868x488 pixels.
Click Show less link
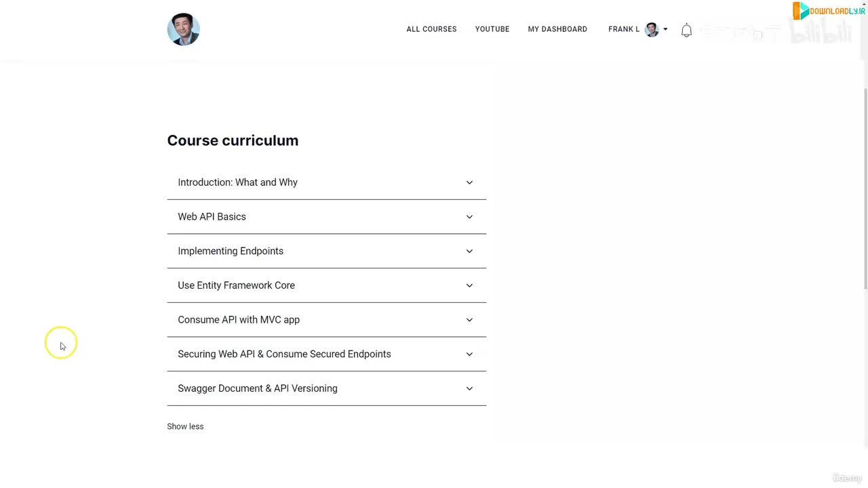(x=185, y=426)
